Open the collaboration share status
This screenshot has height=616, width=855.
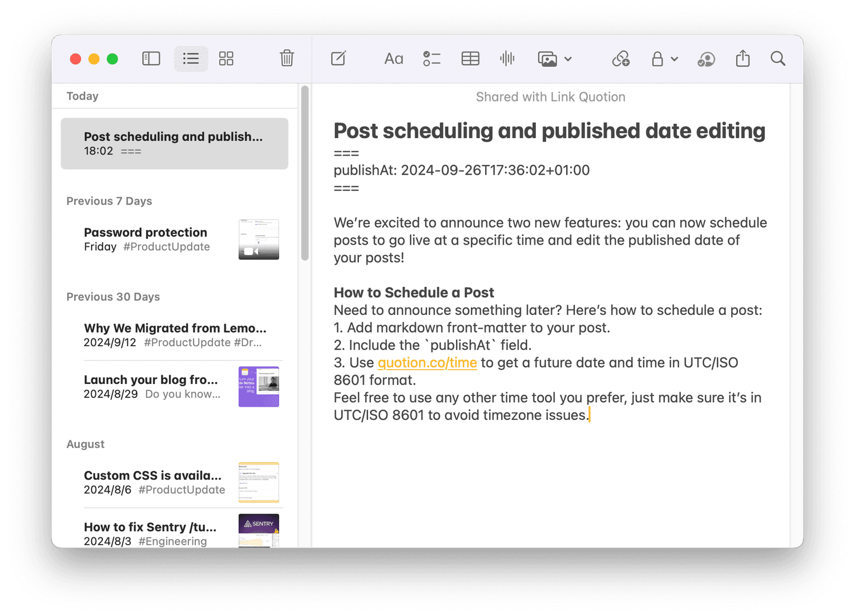point(706,59)
